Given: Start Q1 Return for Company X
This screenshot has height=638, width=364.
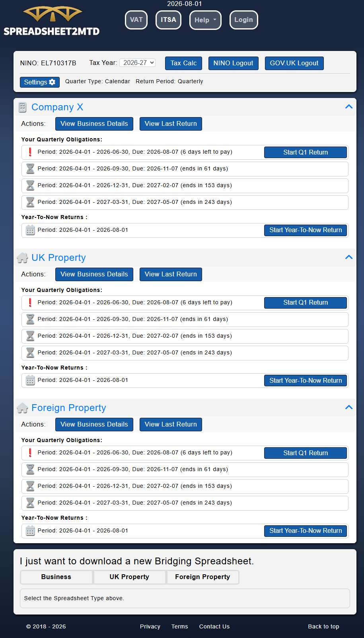Looking at the screenshot, I should point(306,153).
